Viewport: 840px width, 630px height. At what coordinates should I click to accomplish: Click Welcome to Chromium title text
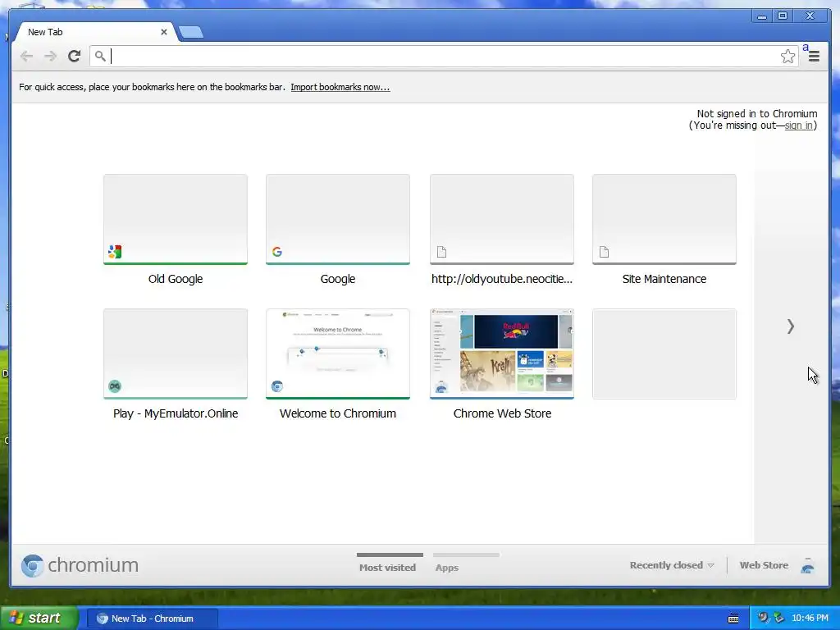point(338,413)
